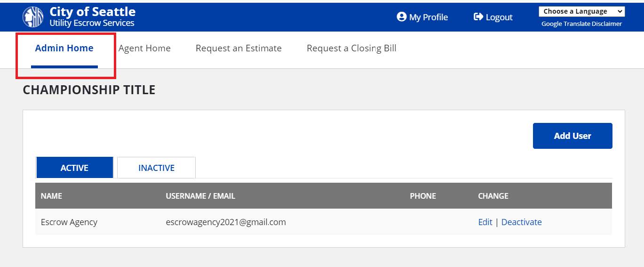
Task: Click the My Profile person icon
Action: 401,17
